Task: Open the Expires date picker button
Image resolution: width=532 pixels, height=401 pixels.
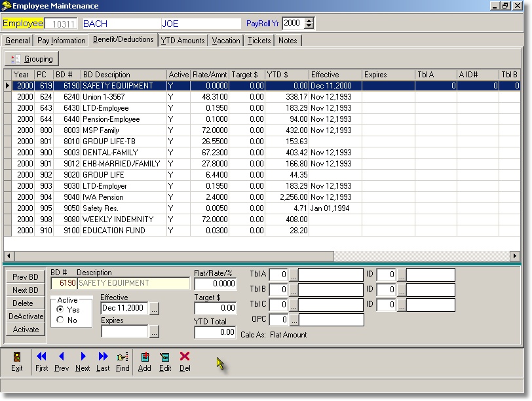Action: click(x=154, y=332)
